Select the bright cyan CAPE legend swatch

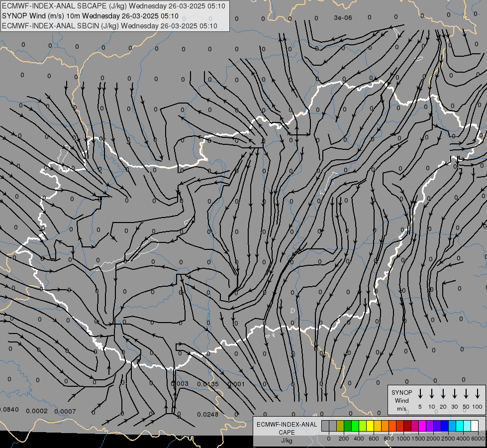pyautogui.click(x=460, y=426)
